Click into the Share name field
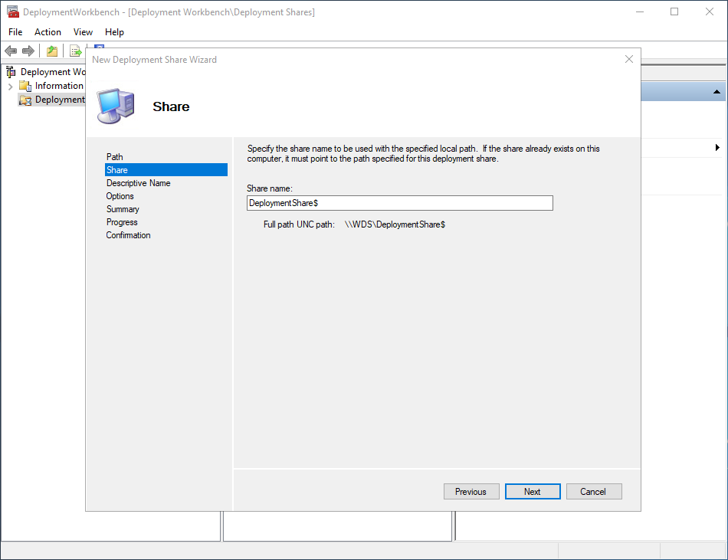This screenshot has width=728, height=560. click(400, 203)
